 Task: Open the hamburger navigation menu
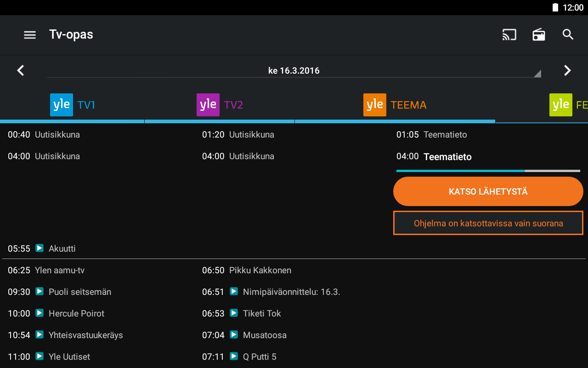click(x=30, y=35)
